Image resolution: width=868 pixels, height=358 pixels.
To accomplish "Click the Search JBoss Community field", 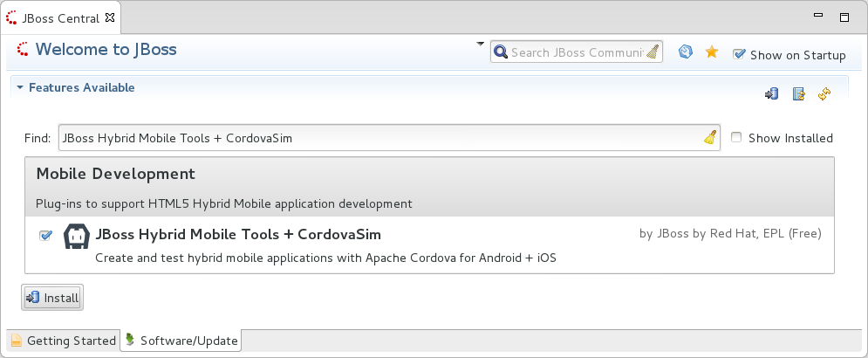I will 577,52.
